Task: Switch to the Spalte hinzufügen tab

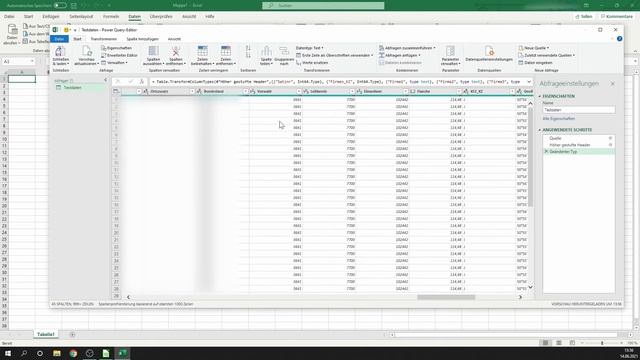Action: [142, 39]
